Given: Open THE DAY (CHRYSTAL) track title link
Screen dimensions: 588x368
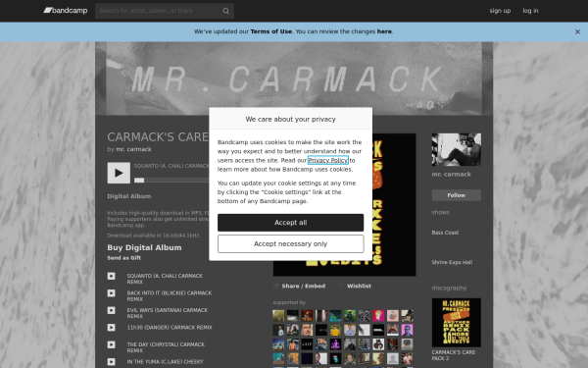Looking at the screenshot, I should [x=166, y=347].
